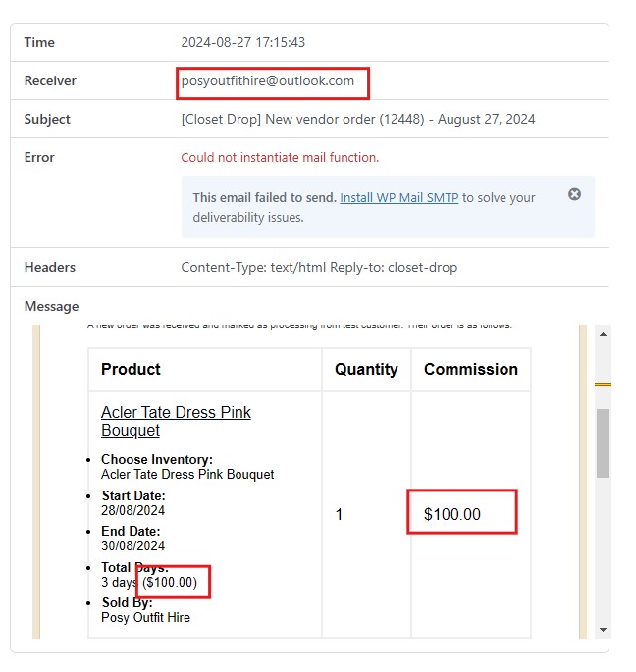Click the Message field label
The width and height of the screenshot is (636, 672).
(51, 306)
